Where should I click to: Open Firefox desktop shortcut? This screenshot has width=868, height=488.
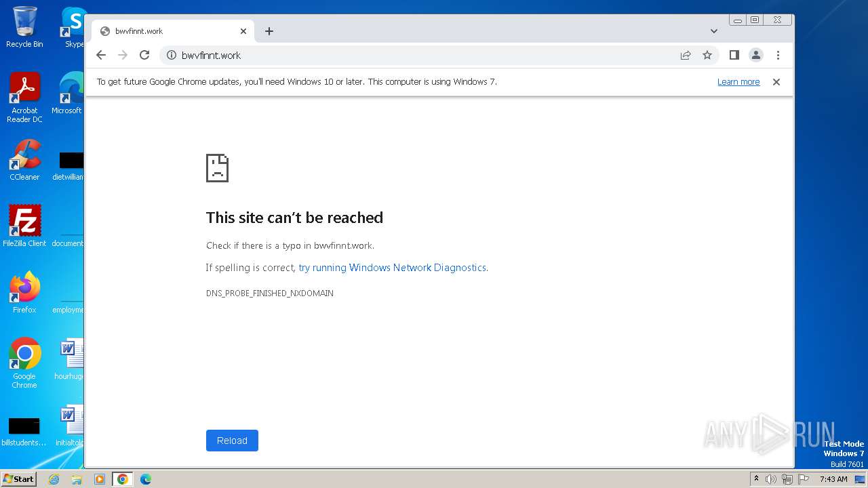24,292
